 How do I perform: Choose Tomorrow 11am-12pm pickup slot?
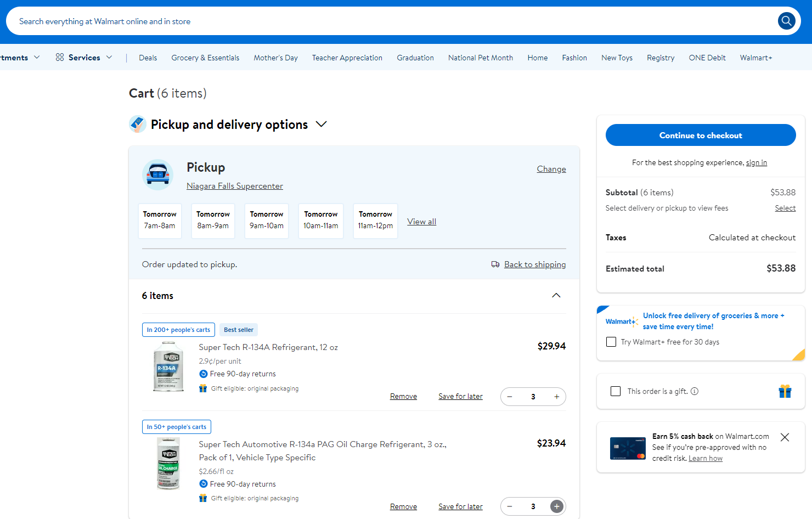tap(375, 221)
